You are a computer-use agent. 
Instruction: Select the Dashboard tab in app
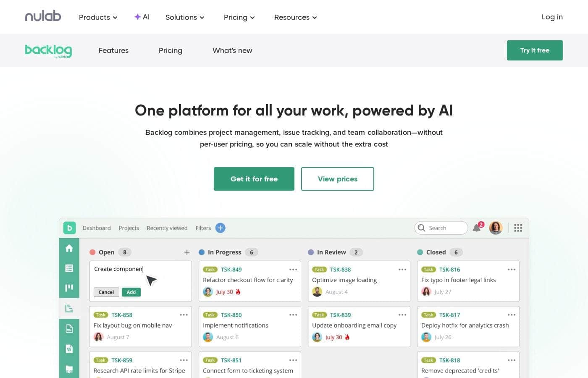click(x=97, y=228)
